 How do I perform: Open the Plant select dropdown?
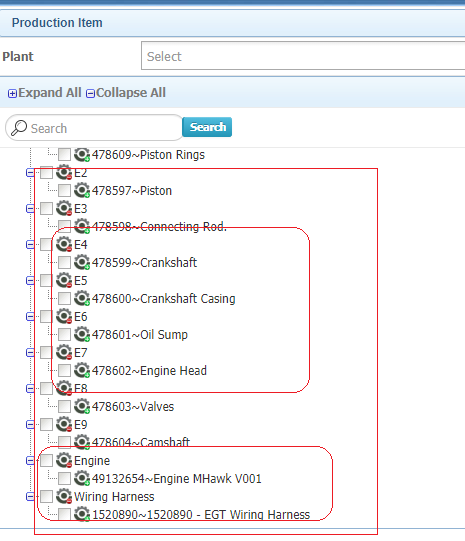coord(303,56)
